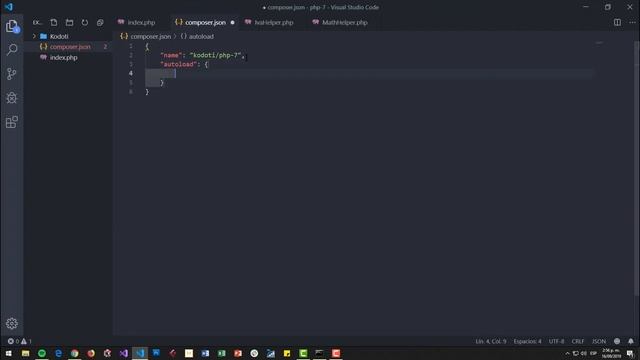Open the Windows Action Center
640x360 pixels.
click(630, 353)
